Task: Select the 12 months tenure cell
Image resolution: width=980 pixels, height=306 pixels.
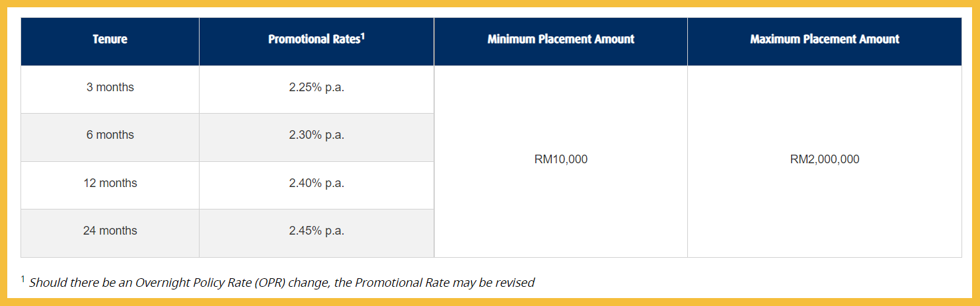Action: coord(110,183)
